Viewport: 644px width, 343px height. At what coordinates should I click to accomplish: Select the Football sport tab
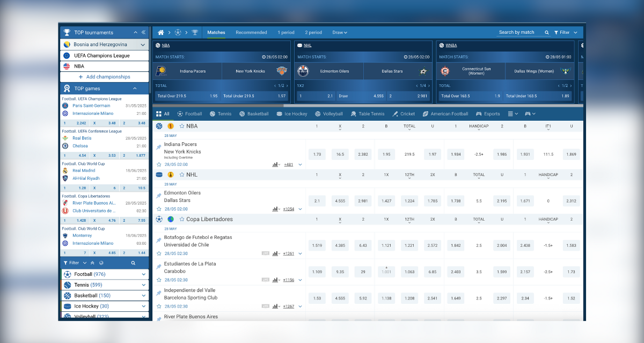(x=189, y=114)
